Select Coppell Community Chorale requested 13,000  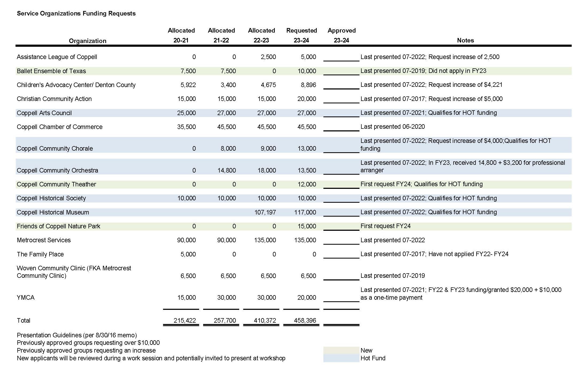(x=307, y=149)
